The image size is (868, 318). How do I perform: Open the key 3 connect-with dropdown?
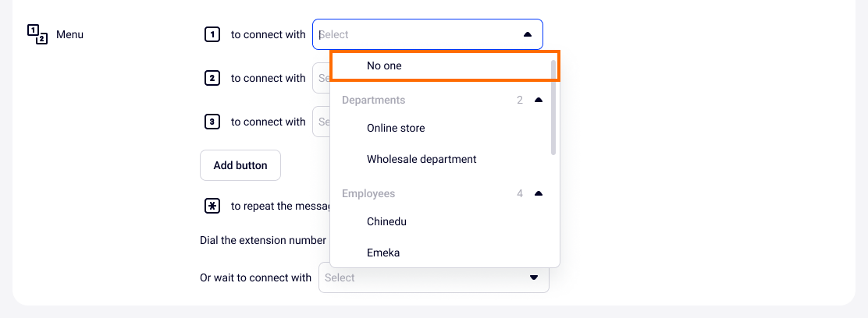321,122
